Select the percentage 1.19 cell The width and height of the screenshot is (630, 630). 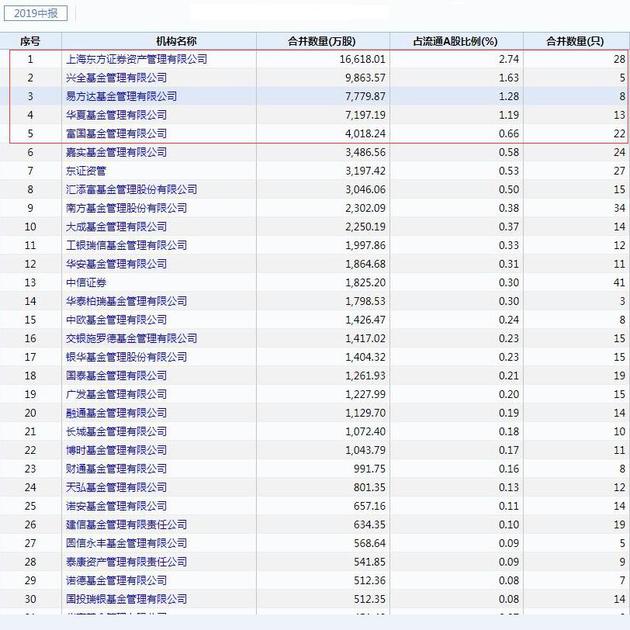click(509, 115)
